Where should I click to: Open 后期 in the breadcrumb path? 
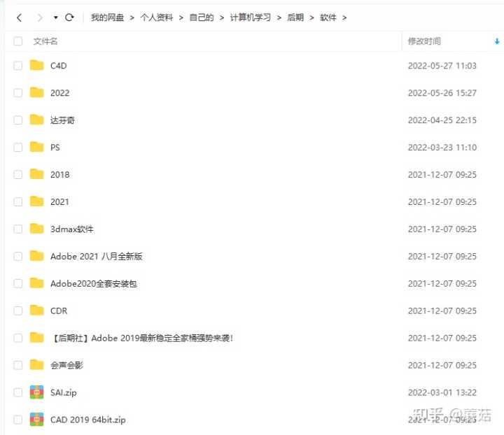click(295, 17)
